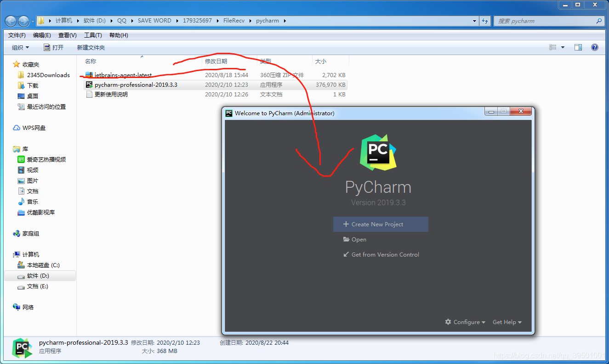Click the Explorer forward navigation arrow
The height and width of the screenshot is (364, 609).
[23, 21]
